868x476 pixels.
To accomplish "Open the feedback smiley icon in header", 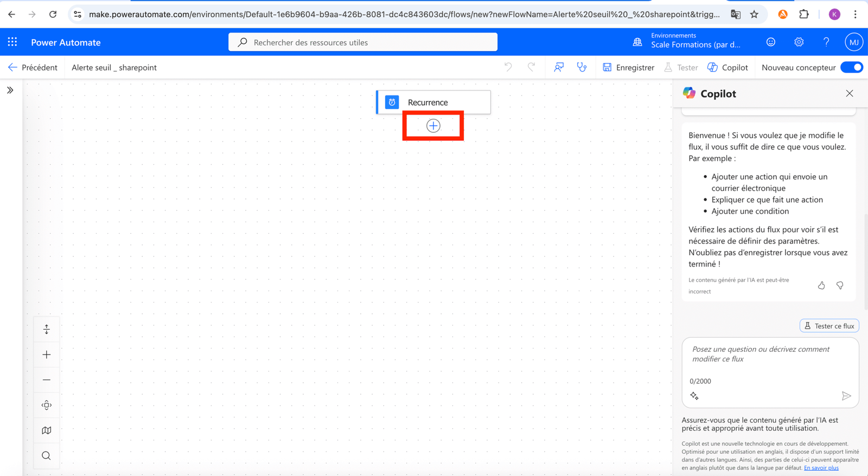I will pyautogui.click(x=771, y=42).
